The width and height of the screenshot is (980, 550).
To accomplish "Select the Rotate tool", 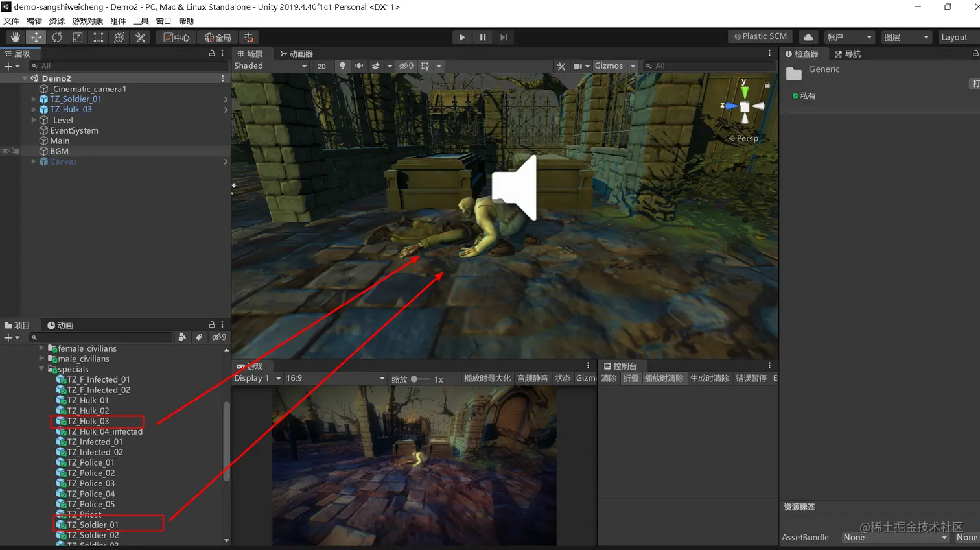I will click(57, 38).
